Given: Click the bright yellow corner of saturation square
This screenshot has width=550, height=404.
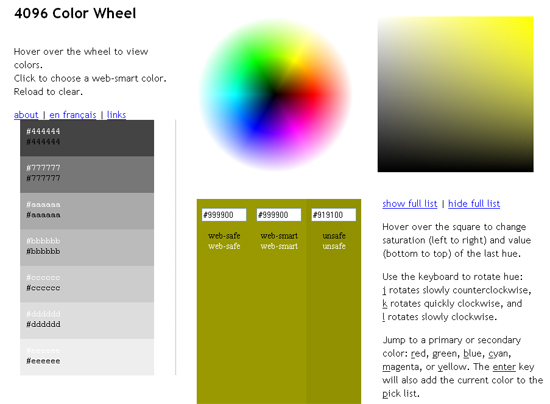Looking at the screenshot, I should pos(529,21).
